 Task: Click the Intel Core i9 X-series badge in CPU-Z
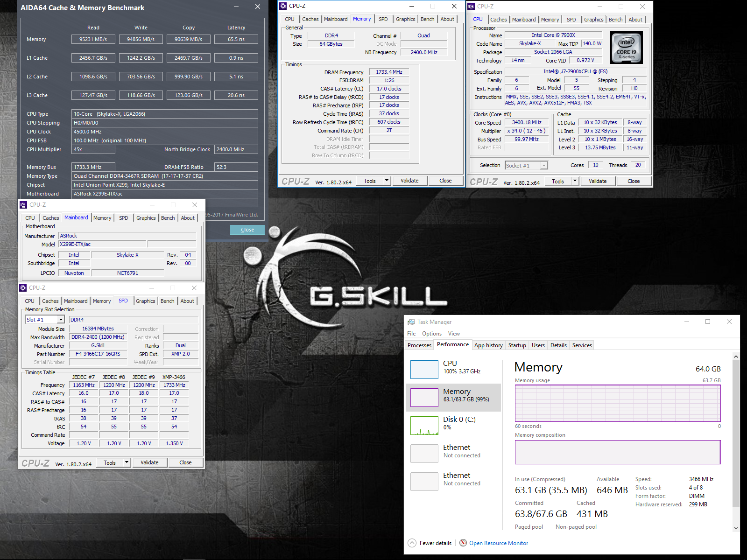[x=626, y=47]
